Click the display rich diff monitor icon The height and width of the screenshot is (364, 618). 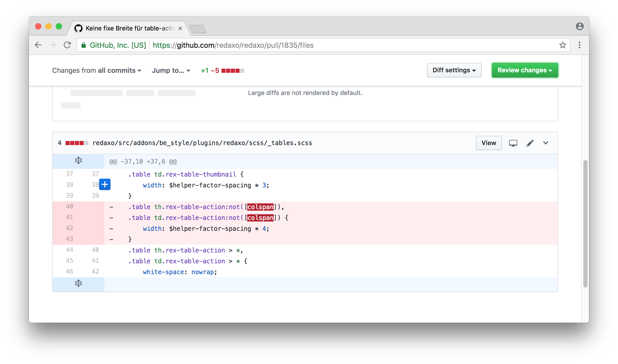pos(513,143)
